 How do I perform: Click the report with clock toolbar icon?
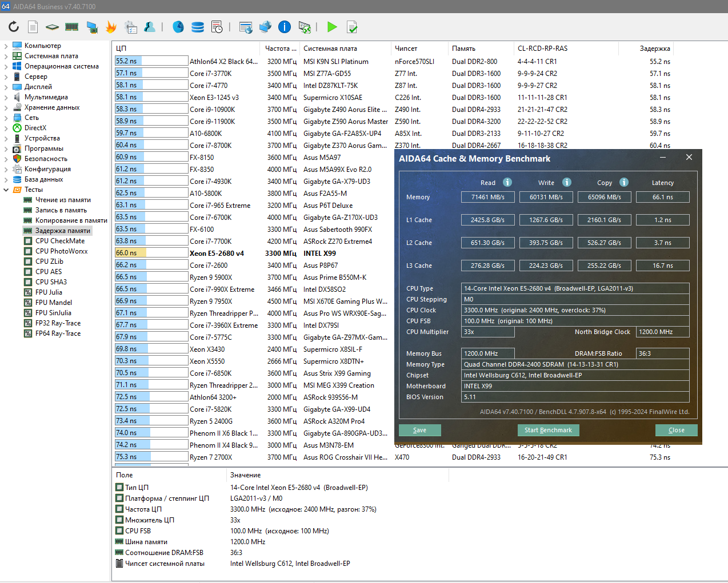217,26
